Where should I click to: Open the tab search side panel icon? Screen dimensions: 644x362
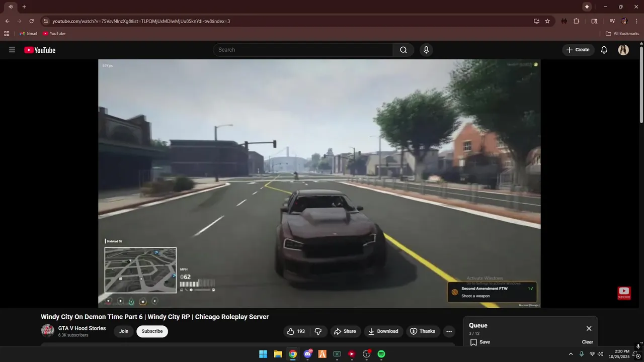click(x=594, y=21)
